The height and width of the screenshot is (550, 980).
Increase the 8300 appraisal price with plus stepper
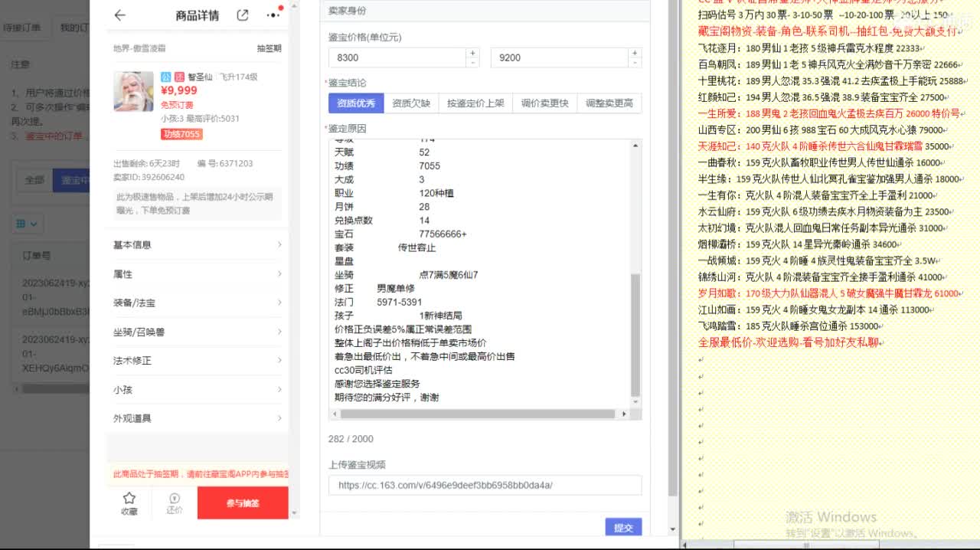tap(473, 52)
